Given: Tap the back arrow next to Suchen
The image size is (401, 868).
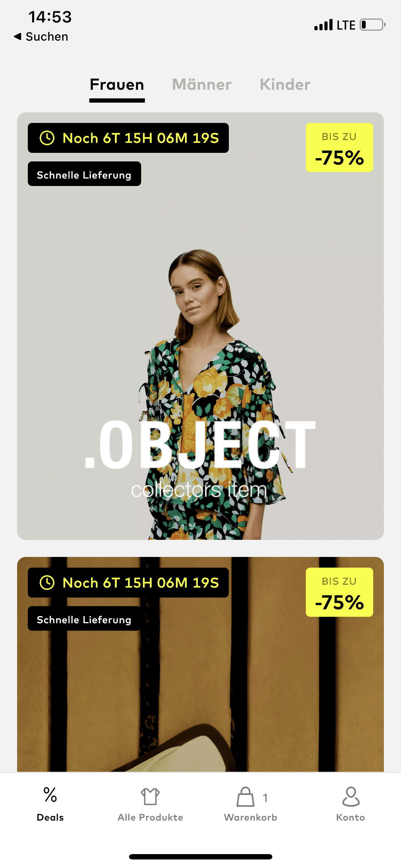Looking at the screenshot, I should 17,36.
